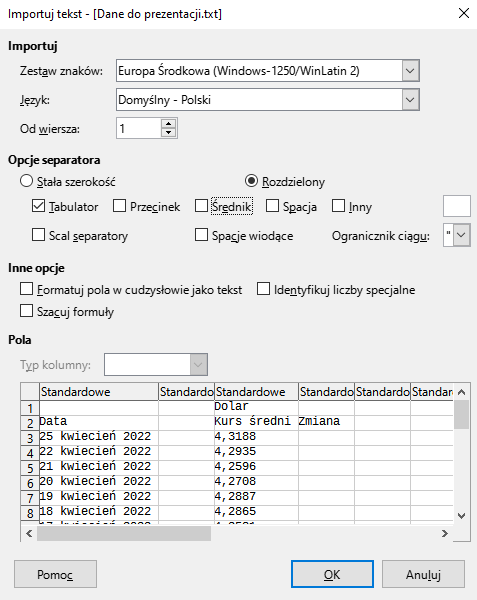Decrease Od wiersza value with down arrow
This screenshot has height=600, width=477.
pos(168,133)
